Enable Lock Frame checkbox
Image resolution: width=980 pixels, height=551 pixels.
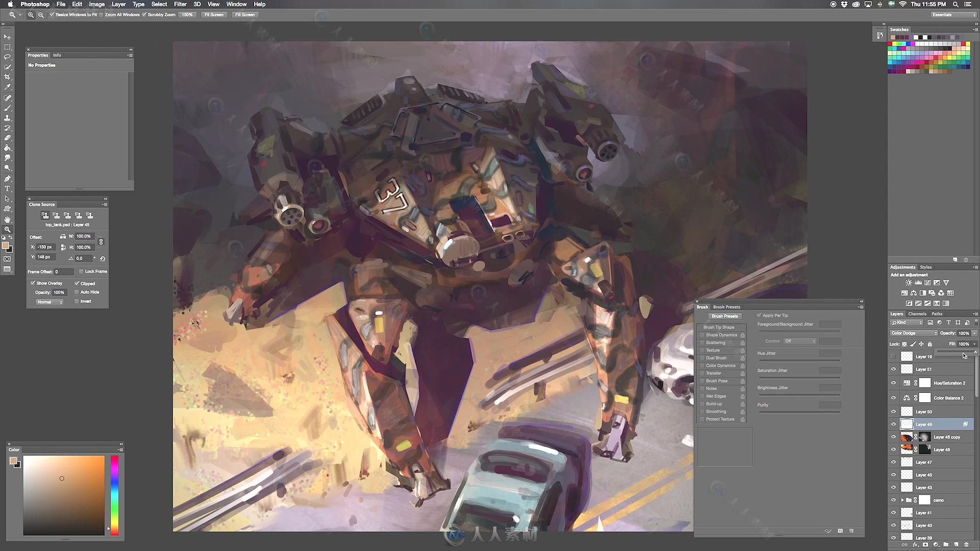81,271
